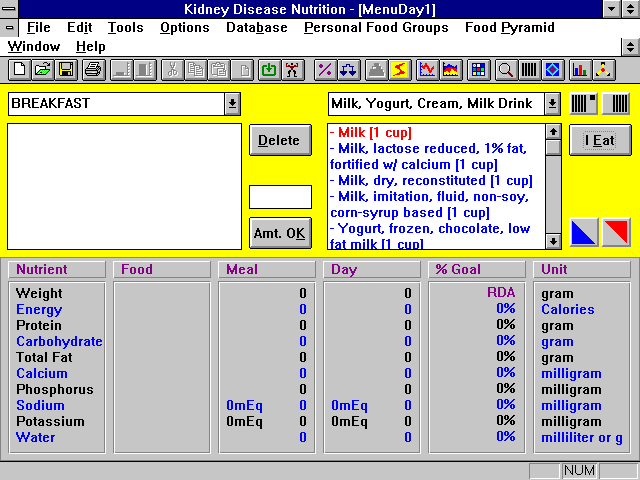Click the Save floppy disk icon
This screenshot has height=480, width=640.
point(65,69)
